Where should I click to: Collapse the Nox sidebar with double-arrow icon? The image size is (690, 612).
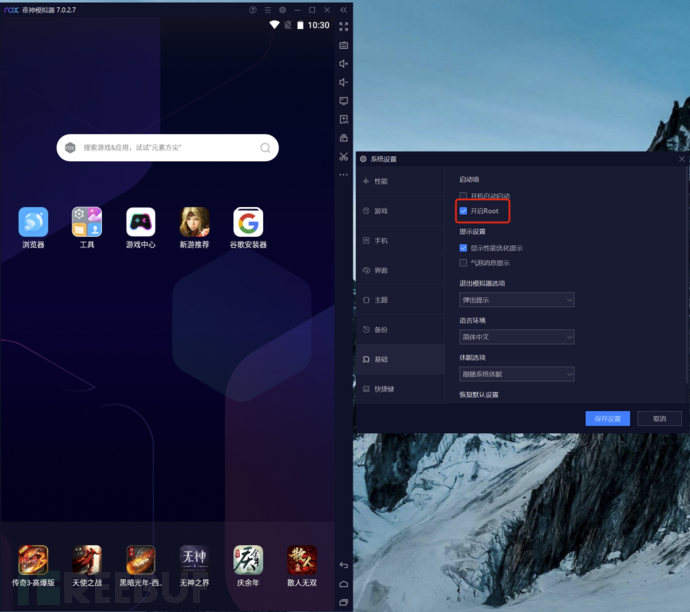point(344,10)
